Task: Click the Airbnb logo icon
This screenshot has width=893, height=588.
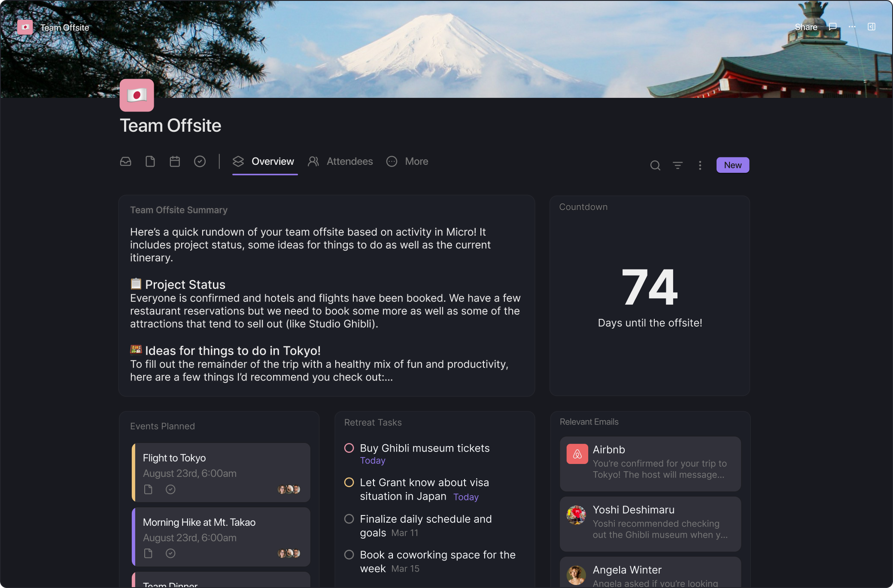Action: click(x=577, y=454)
